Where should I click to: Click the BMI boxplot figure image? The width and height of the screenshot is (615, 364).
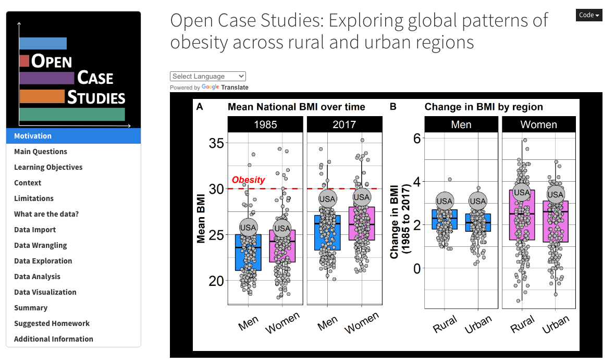pos(386,225)
